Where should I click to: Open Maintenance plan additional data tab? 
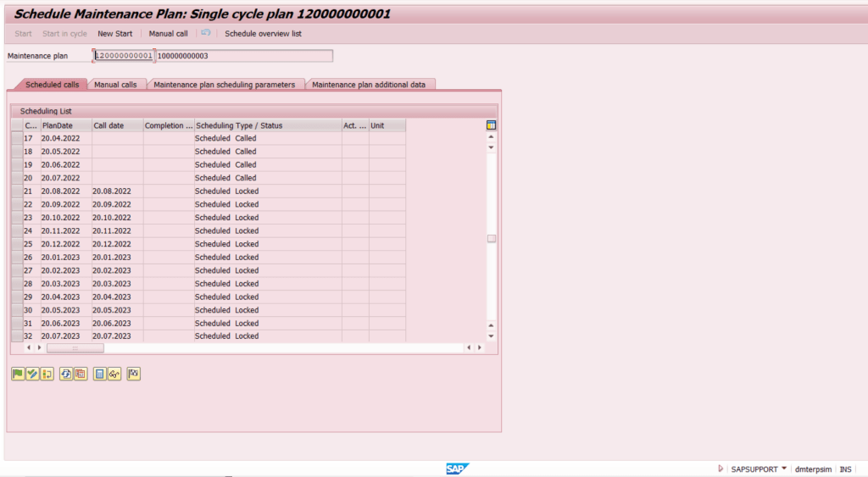[371, 85]
